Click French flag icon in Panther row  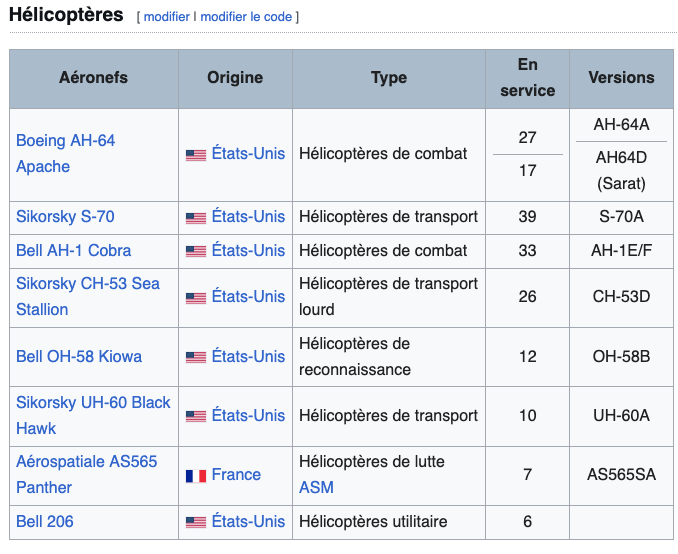[x=196, y=476]
